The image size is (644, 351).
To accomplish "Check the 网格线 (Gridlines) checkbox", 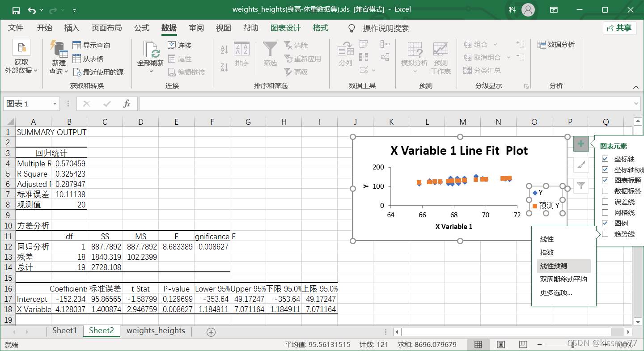I will [605, 212].
